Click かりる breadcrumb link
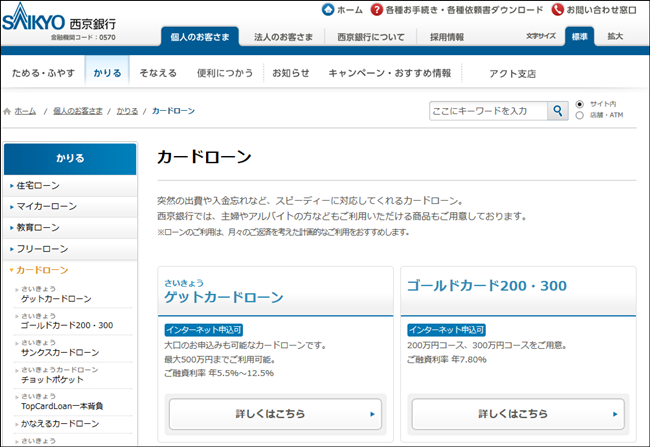Viewport: 650px width, 447px height. (x=127, y=111)
